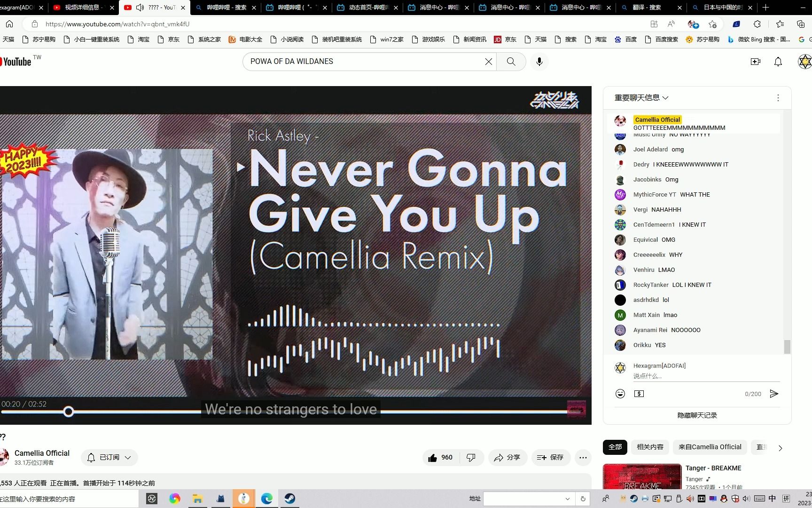Open the browser extensions puzzle icon
This screenshot has height=508, width=812.
tap(757, 24)
